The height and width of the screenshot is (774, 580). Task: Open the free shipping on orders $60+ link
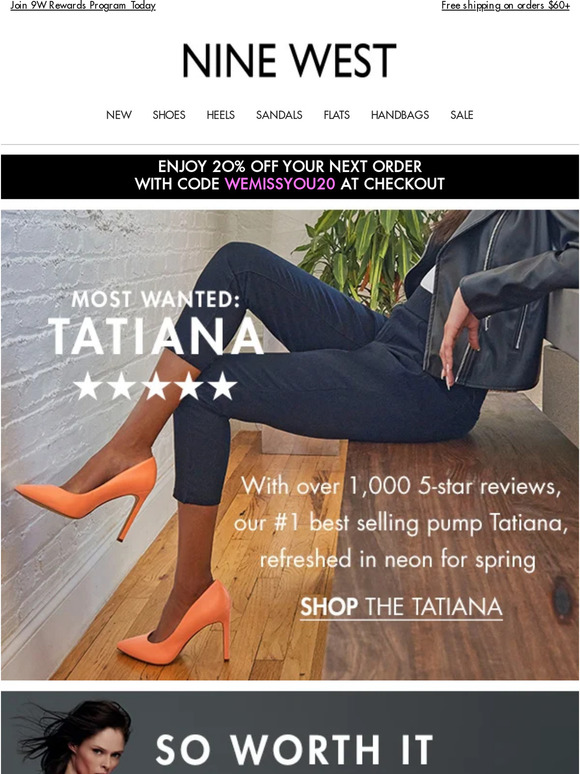point(505,5)
